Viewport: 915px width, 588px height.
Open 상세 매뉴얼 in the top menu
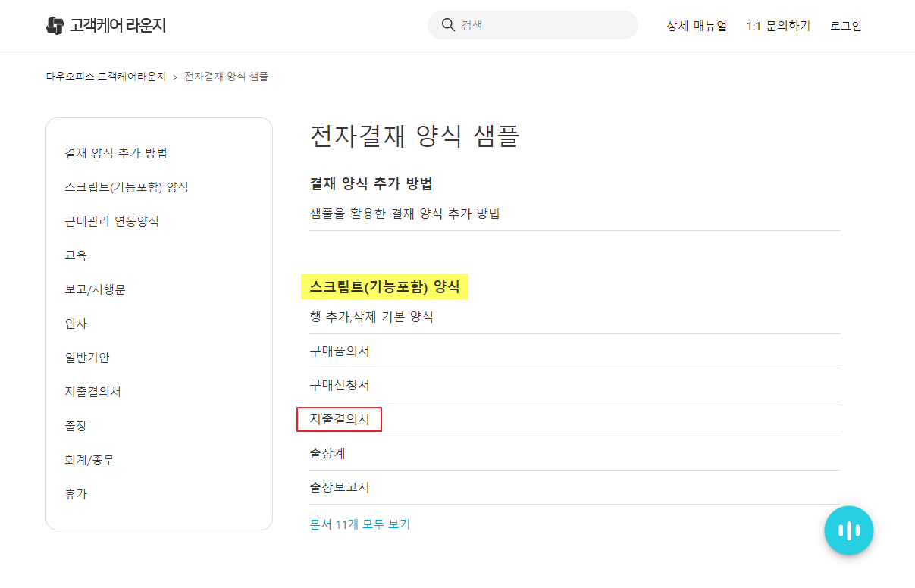[x=697, y=26]
